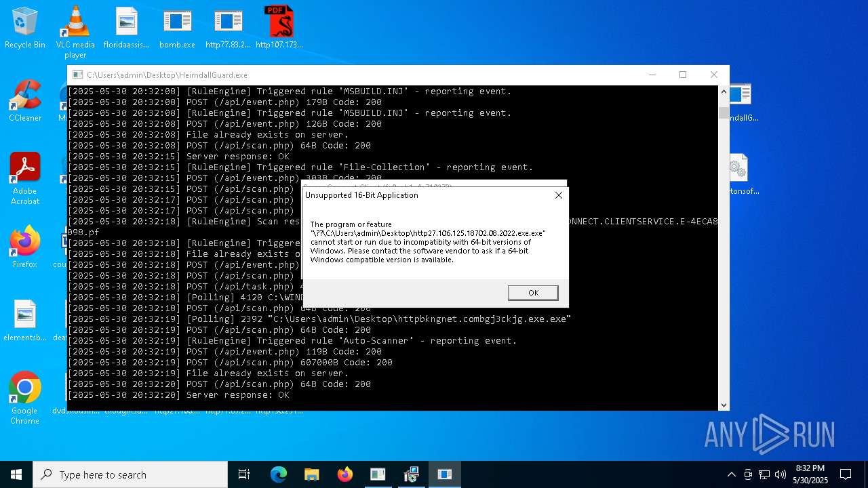This screenshot has height=488, width=868.
Task: Close the Unsupported 16-Bit Application dialog
Action: [x=558, y=195]
